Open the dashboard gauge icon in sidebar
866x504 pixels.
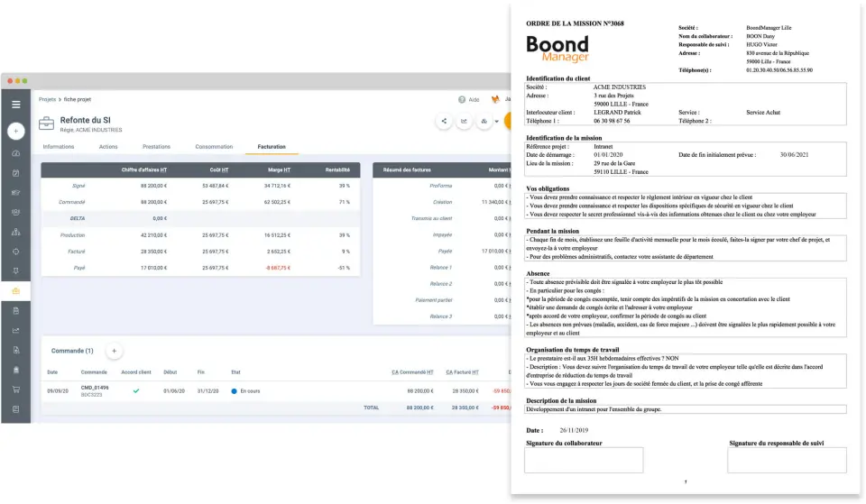click(15, 154)
